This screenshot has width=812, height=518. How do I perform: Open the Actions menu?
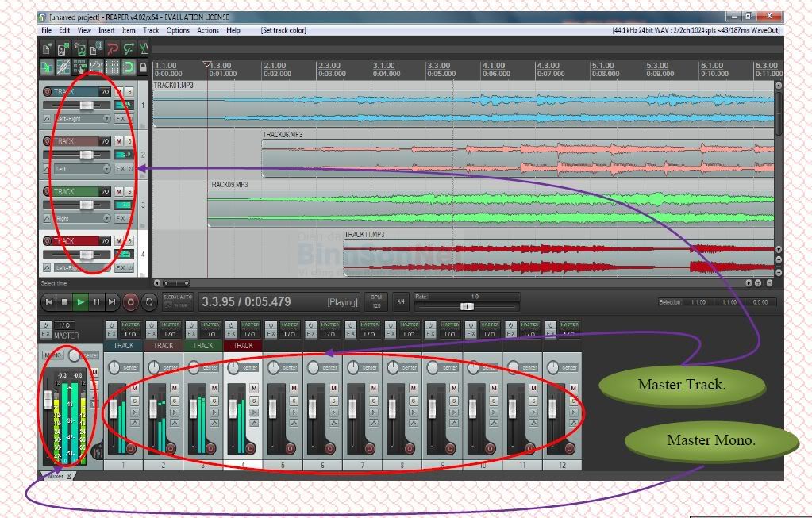[x=207, y=30]
